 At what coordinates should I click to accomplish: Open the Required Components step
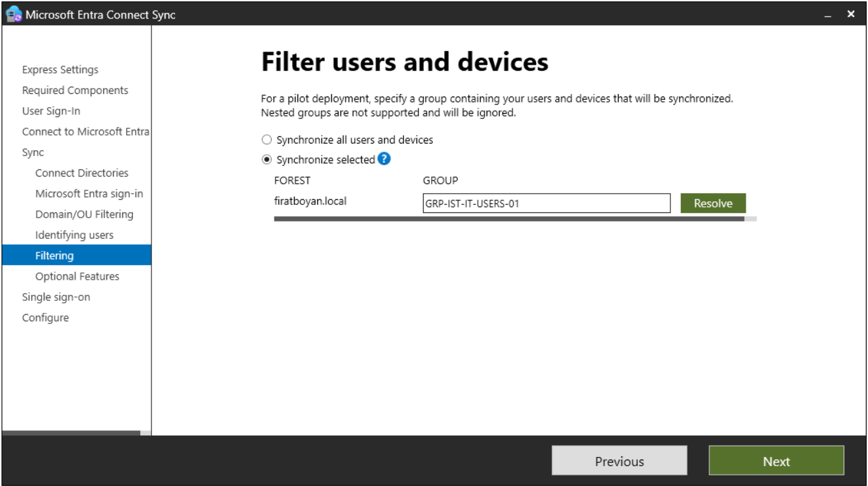pos(75,90)
